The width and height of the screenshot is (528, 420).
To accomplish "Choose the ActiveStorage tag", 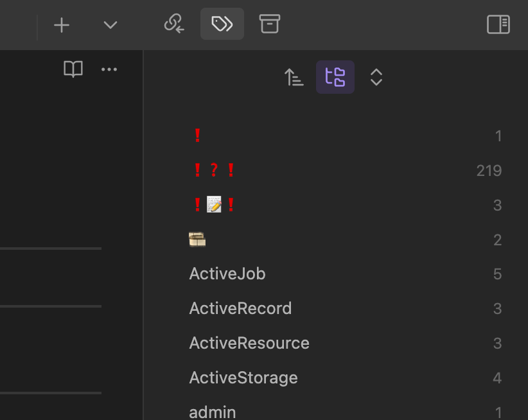I will [243, 378].
